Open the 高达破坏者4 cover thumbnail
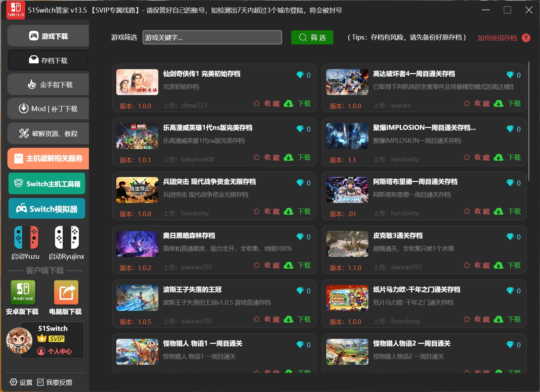The image size is (540, 392). pos(347,82)
